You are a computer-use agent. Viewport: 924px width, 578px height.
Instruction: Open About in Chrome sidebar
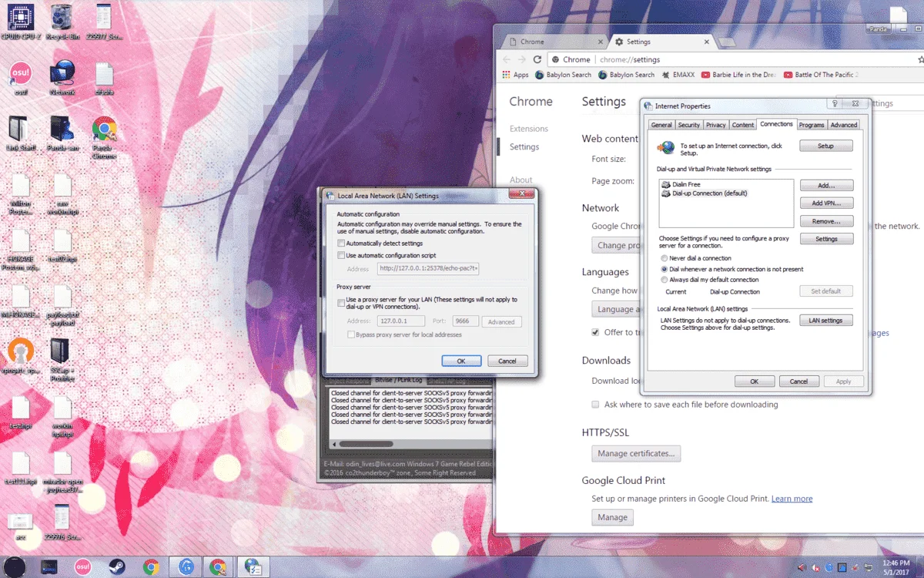coord(521,180)
